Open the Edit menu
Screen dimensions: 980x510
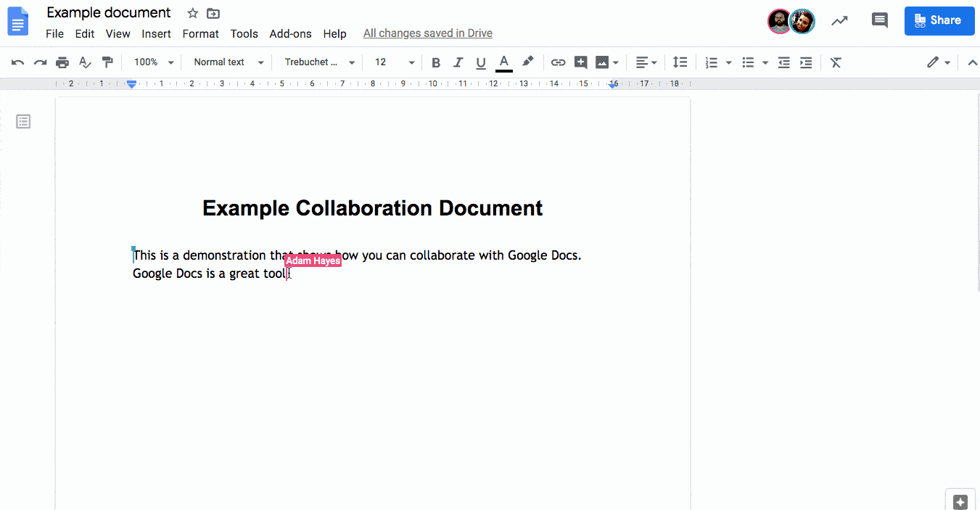85,33
